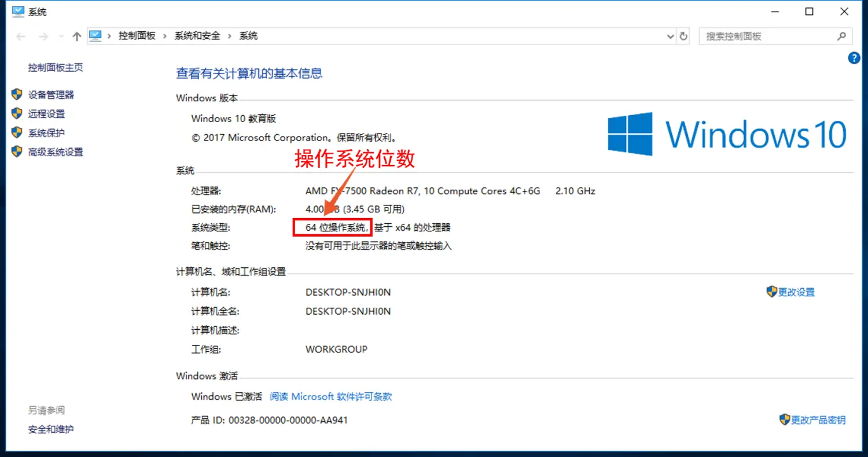Click the 计算机描述 label
Screen dimensions: 868x457
click(215, 330)
